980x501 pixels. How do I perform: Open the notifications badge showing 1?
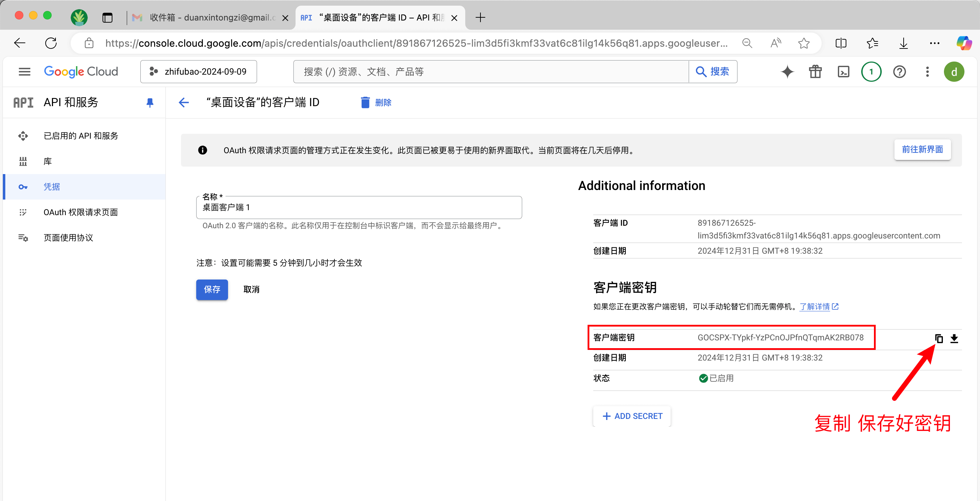[x=871, y=71]
